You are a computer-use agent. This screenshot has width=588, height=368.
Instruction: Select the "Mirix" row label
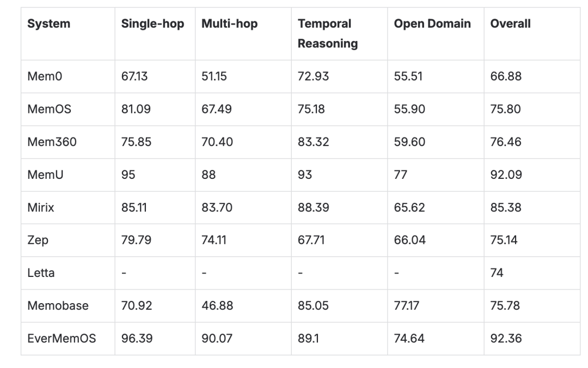(41, 207)
